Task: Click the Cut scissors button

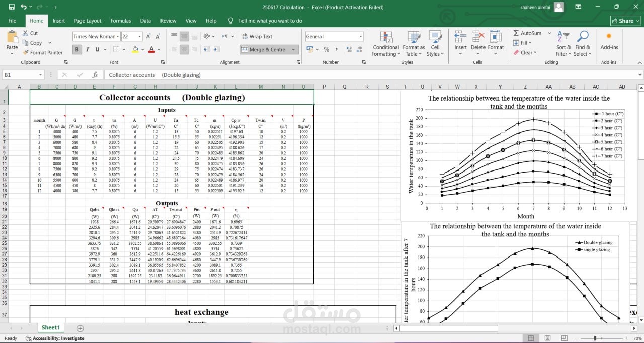Action: click(x=30, y=33)
